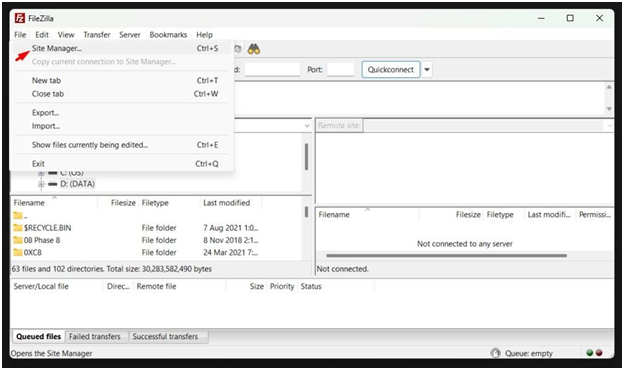Choose Exit from the File menu

click(x=121, y=164)
